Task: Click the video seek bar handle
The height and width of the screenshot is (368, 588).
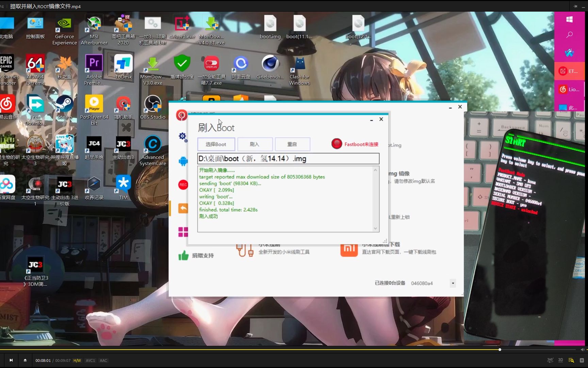Action: [500, 350]
